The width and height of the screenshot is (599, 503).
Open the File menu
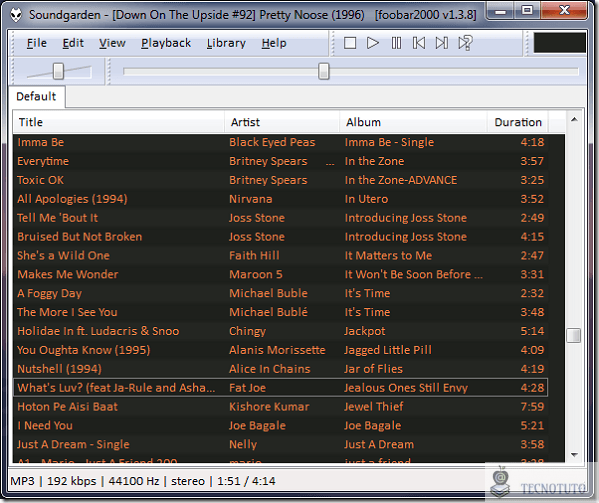[37, 43]
